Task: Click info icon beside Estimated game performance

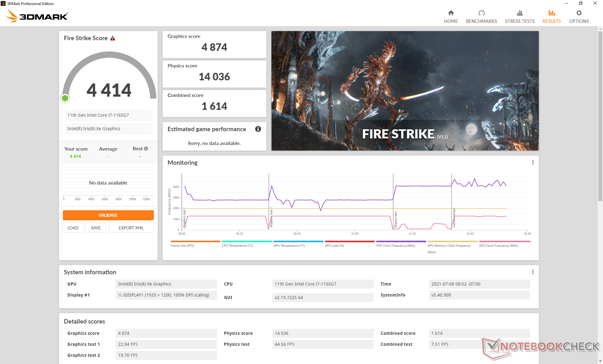Action: pyautogui.click(x=258, y=129)
